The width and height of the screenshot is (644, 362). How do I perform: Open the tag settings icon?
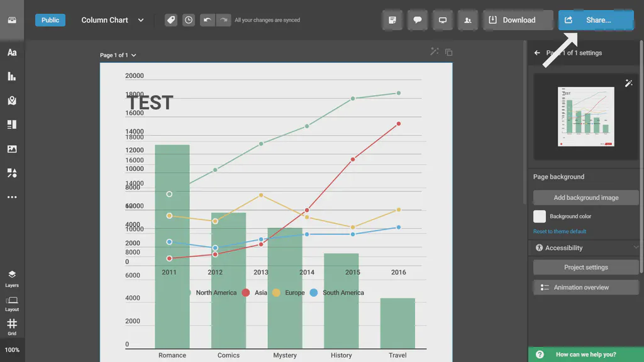(x=170, y=19)
